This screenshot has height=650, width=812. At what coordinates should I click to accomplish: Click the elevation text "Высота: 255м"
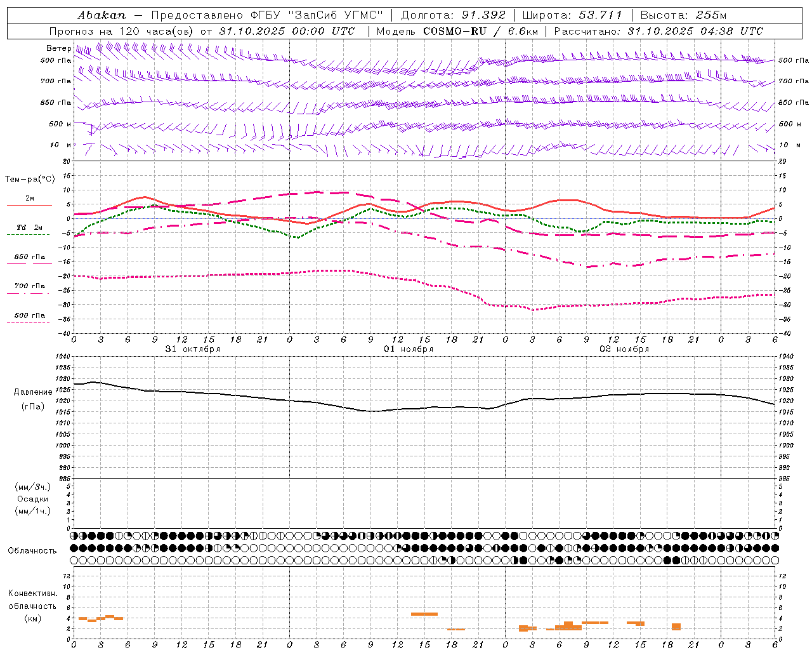click(683, 15)
